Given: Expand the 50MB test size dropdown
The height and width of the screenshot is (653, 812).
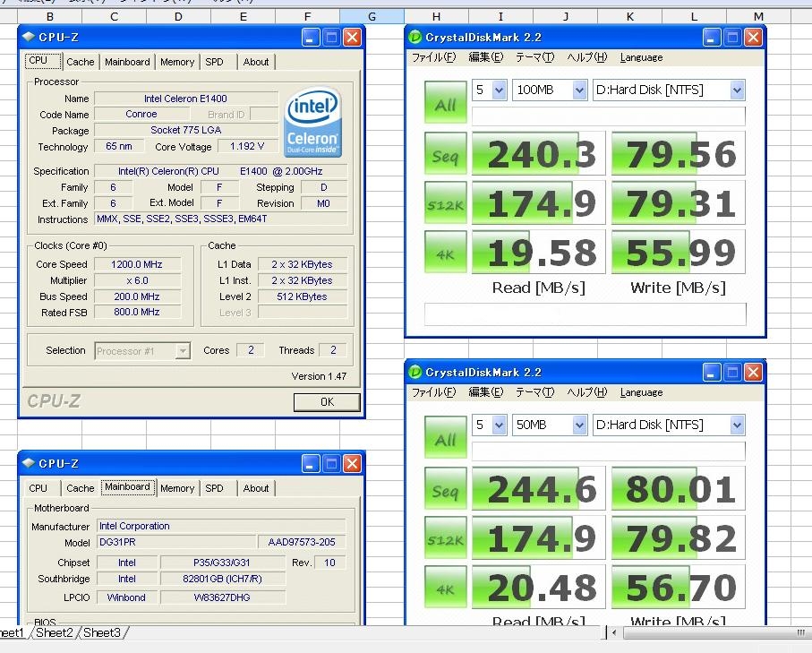Looking at the screenshot, I should 579,425.
